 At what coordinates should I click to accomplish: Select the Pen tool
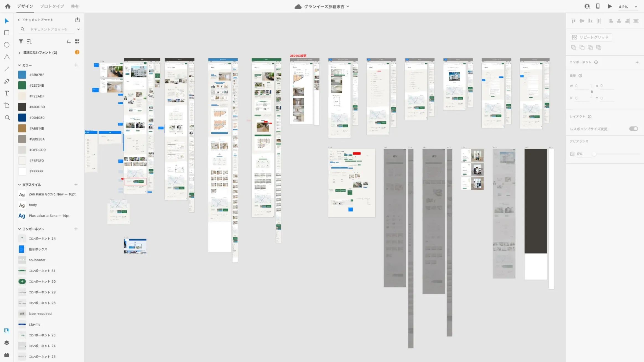pos(7,81)
